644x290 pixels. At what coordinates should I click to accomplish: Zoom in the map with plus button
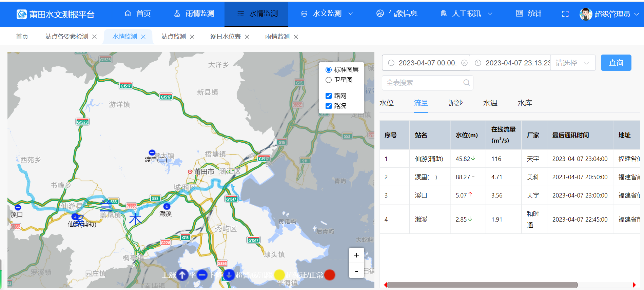click(356, 255)
